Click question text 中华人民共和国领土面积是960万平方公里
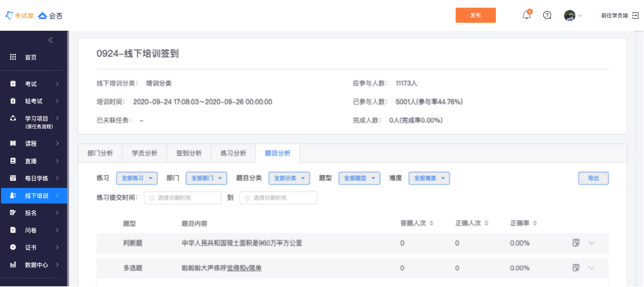Viewport: 644px width, 287px height. (x=242, y=243)
